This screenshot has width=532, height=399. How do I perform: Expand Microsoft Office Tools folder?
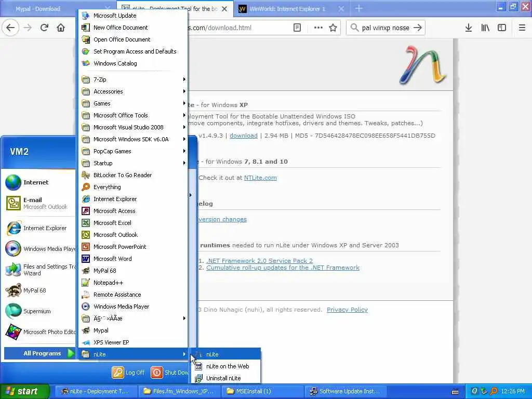133,115
